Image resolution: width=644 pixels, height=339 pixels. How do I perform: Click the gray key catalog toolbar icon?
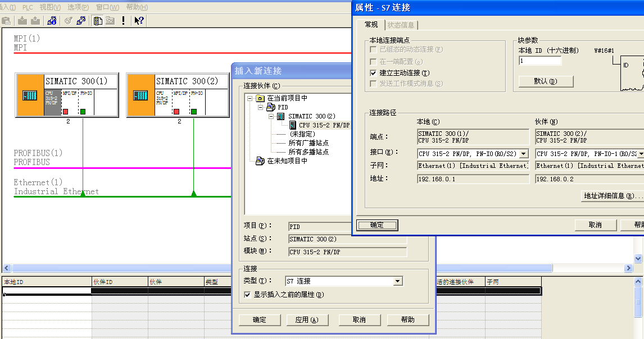click(x=68, y=21)
